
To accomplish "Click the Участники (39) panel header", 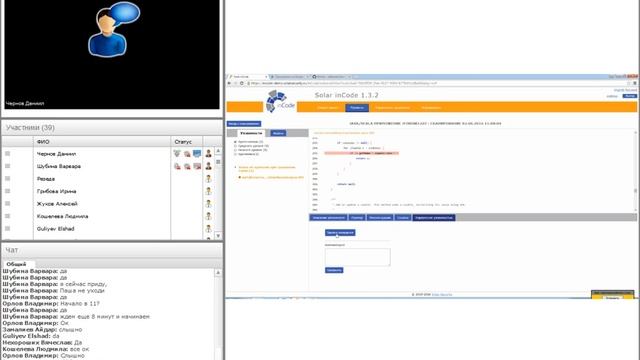I will click(112, 128).
